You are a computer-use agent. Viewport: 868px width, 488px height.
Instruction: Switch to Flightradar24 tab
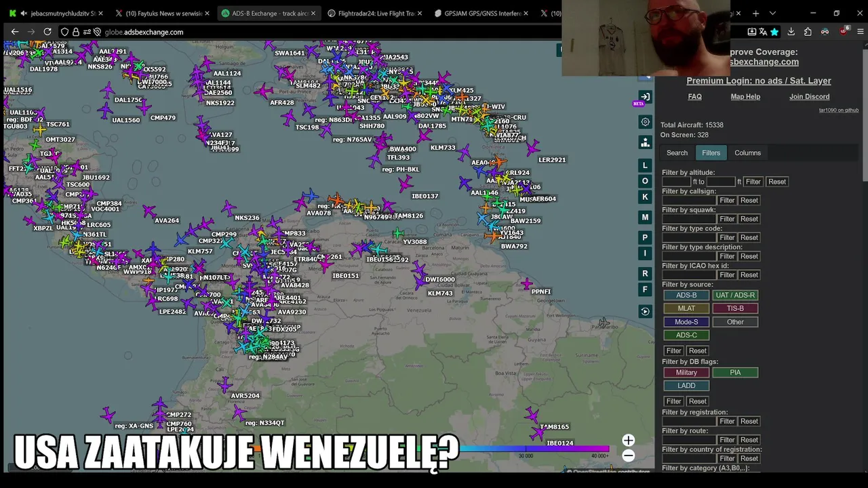pyautogui.click(x=374, y=13)
